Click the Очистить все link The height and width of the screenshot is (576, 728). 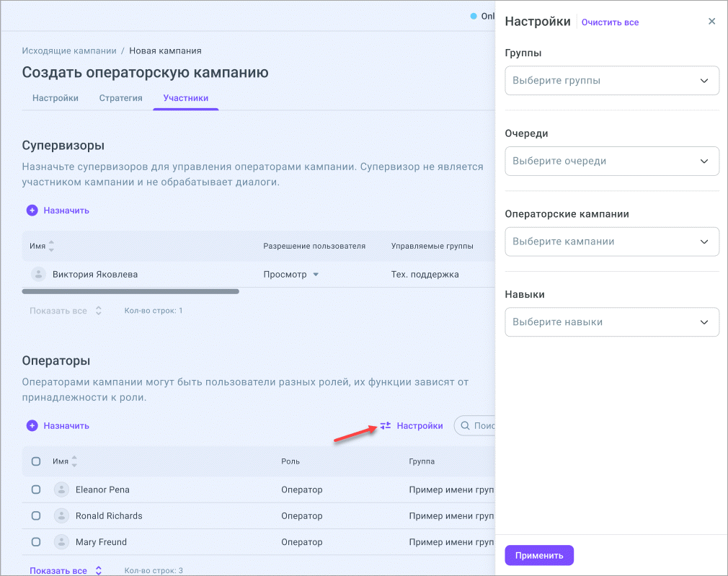point(610,22)
